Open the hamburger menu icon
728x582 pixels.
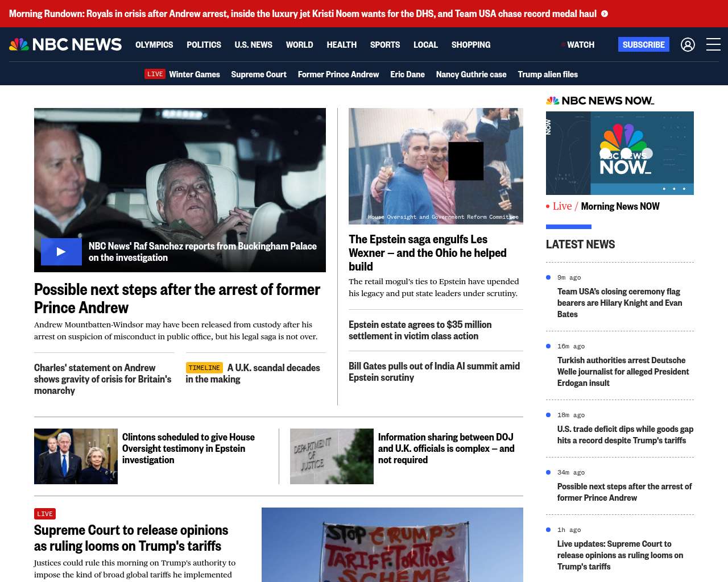(x=713, y=44)
